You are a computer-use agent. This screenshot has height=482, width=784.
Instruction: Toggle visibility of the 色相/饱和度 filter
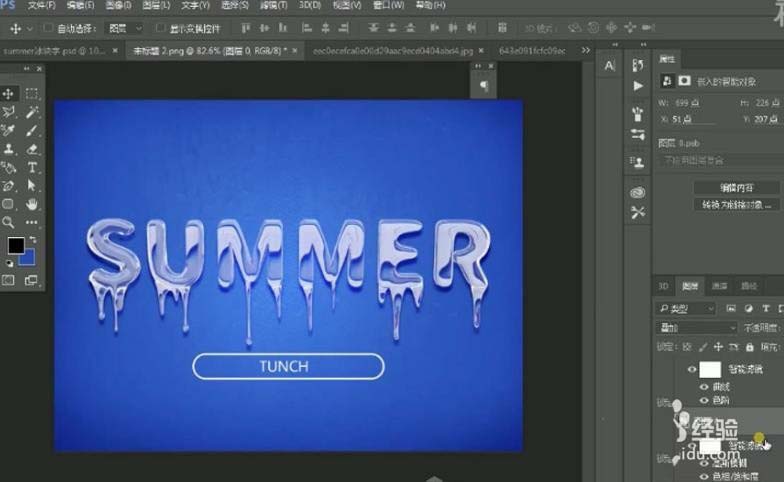(704, 476)
